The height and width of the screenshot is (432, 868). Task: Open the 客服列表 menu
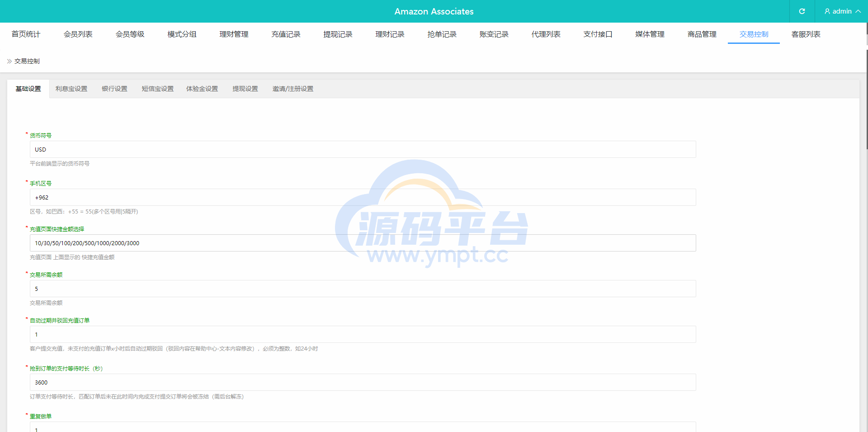click(x=806, y=34)
